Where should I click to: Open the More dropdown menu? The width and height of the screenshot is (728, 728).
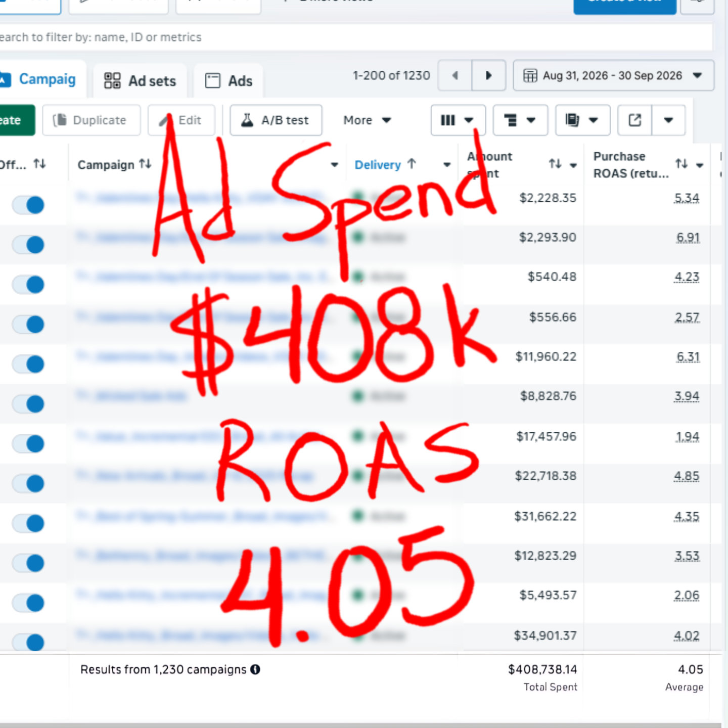pos(367,120)
